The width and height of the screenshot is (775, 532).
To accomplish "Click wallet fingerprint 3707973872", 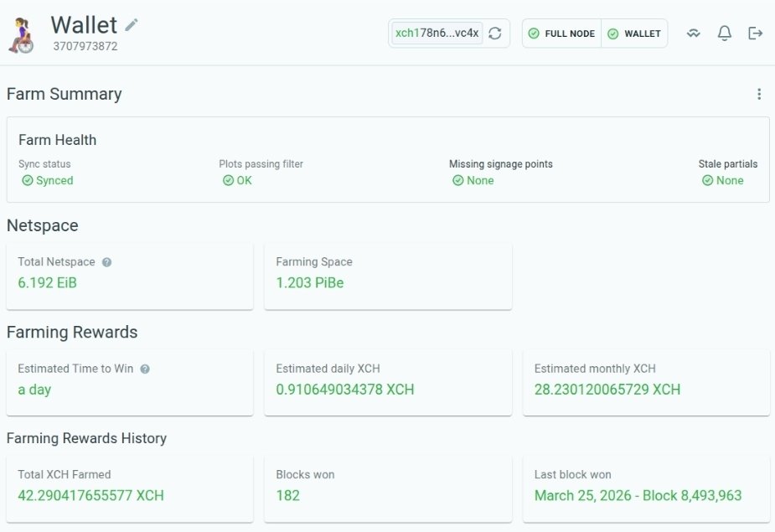I will pyautogui.click(x=85, y=46).
